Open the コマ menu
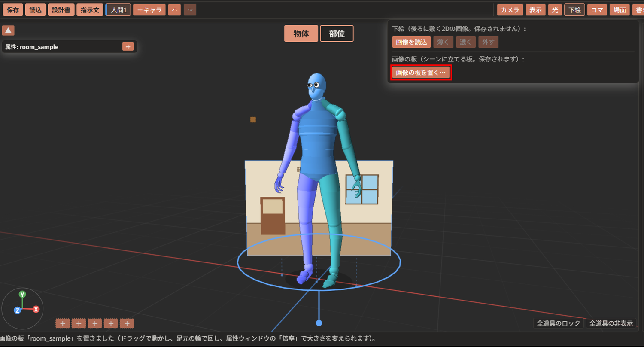The height and width of the screenshot is (347, 644). [x=597, y=10]
